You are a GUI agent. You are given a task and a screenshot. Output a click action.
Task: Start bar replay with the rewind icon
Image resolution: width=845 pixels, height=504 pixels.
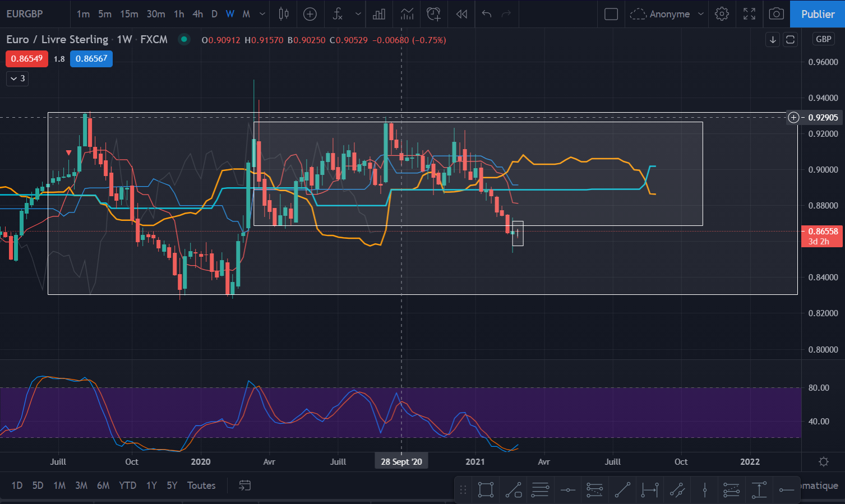461,14
